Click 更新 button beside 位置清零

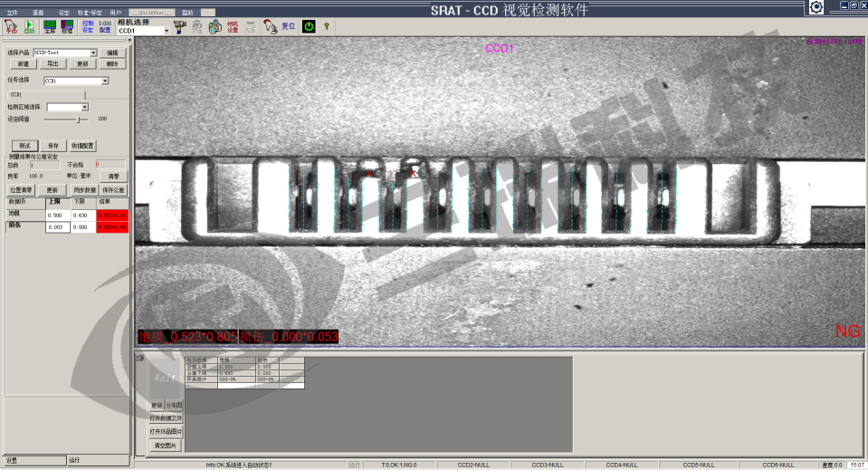coord(52,190)
